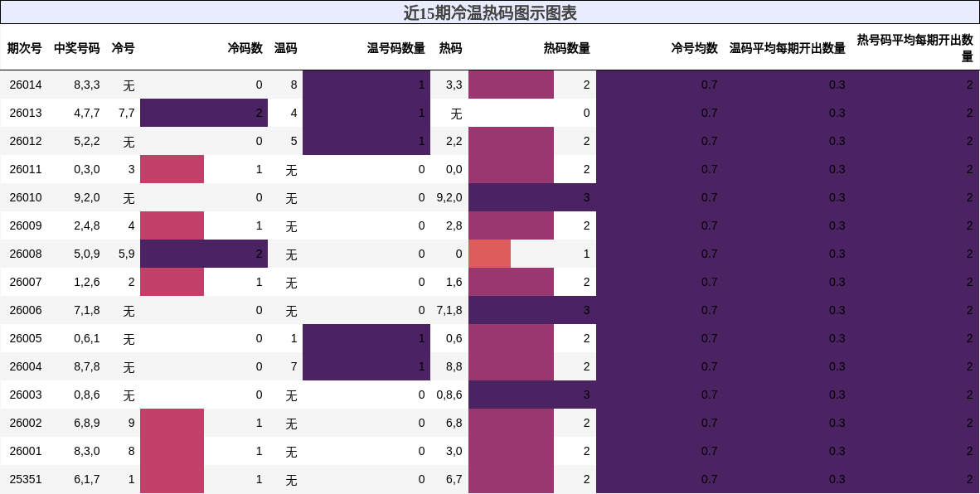Click the purple cold-number bar in row 26013
The height and width of the screenshot is (494, 980).
204,112
